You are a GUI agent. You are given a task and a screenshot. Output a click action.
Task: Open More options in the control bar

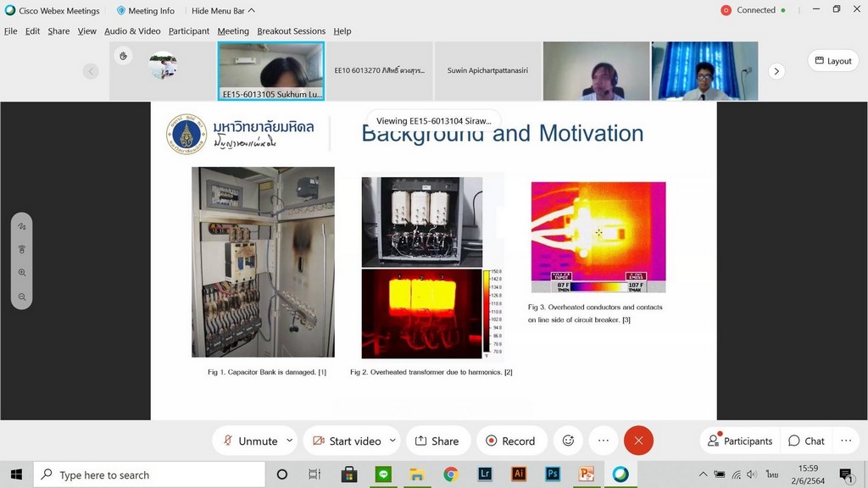point(603,441)
